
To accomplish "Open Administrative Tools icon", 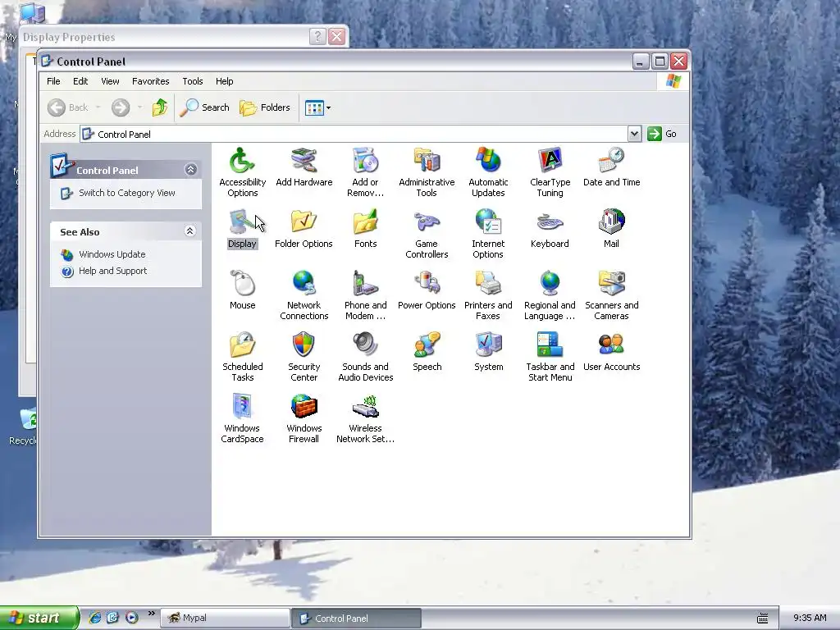I will (427, 161).
